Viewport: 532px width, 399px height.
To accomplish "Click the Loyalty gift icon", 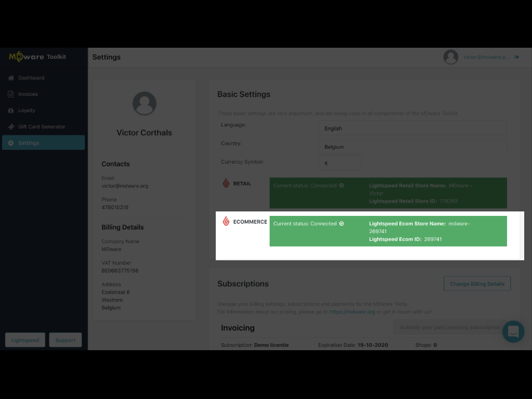I will pyautogui.click(x=11, y=110).
